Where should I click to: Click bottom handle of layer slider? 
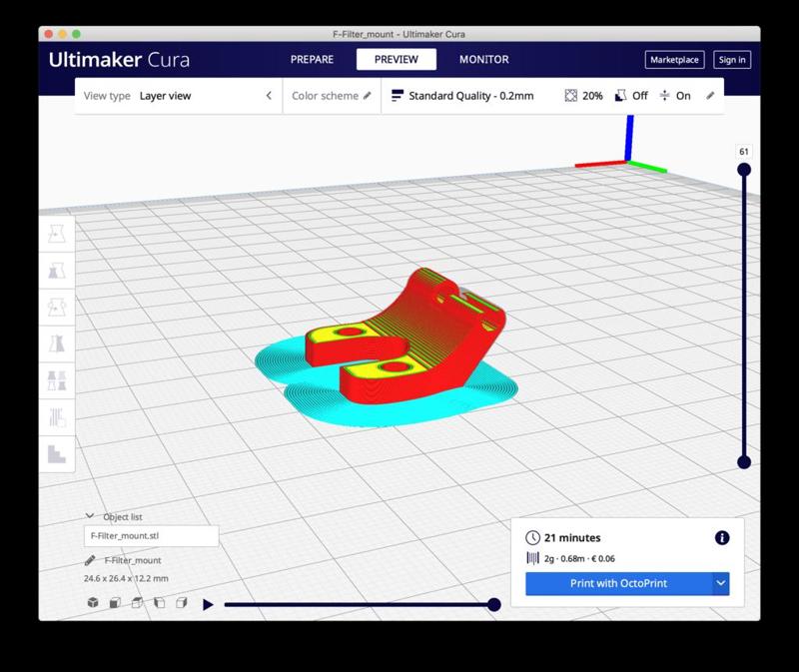click(744, 462)
